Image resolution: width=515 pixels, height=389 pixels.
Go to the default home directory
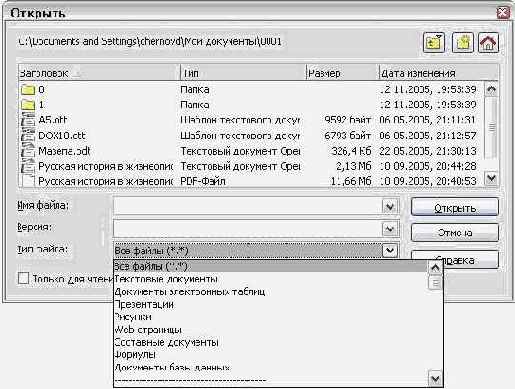tap(488, 42)
